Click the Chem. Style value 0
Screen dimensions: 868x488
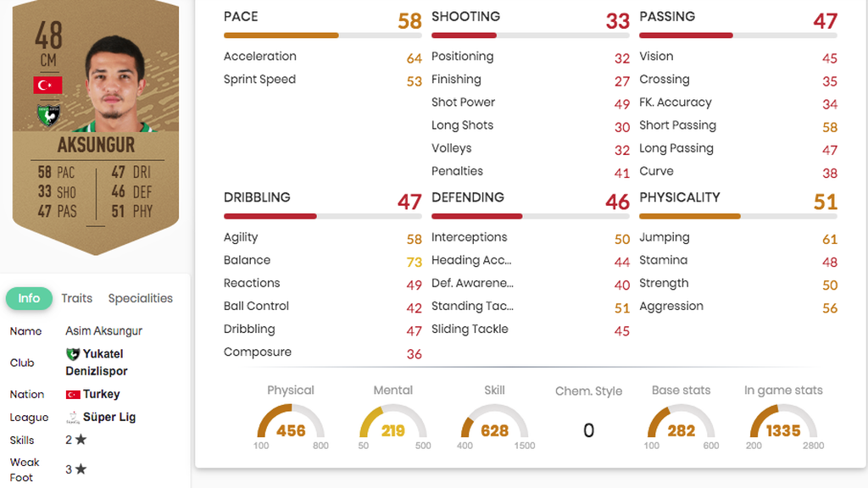(x=588, y=430)
